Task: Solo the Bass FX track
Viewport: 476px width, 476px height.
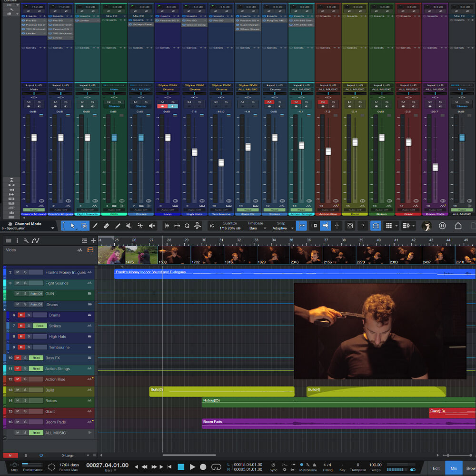Action: pyautogui.click(x=25, y=358)
